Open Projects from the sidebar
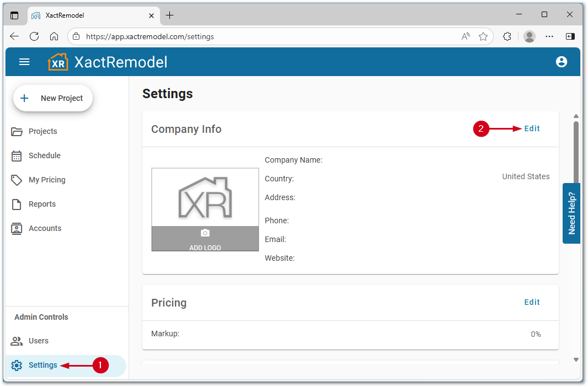Viewport: 588px width, 387px height. [42, 131]
